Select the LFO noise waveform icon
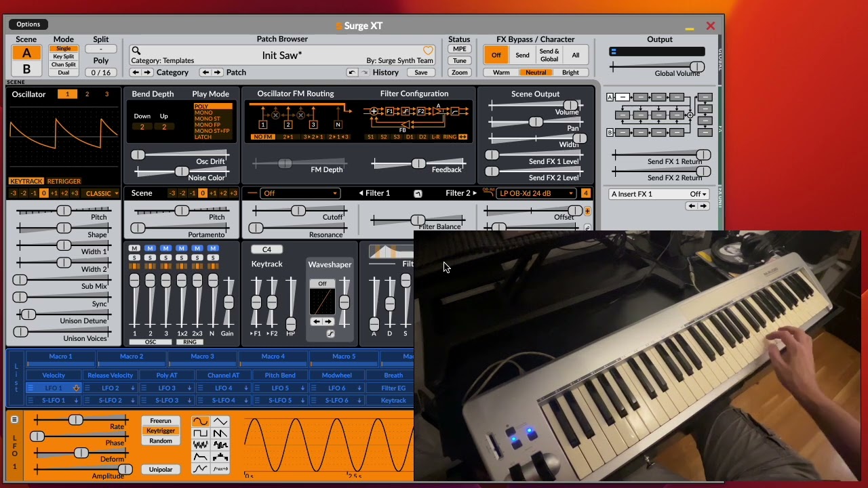Image resolution: width=868 pixels, height=488 pixels. [201, 445]
